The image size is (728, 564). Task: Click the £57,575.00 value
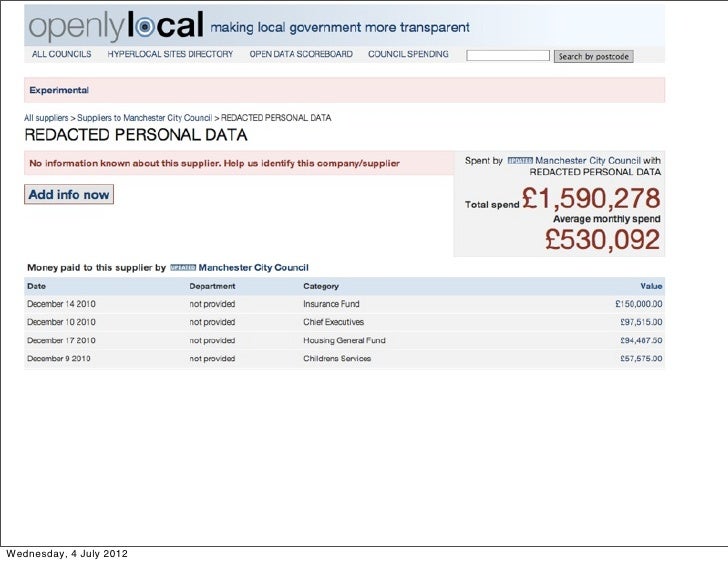click(641, 359)
